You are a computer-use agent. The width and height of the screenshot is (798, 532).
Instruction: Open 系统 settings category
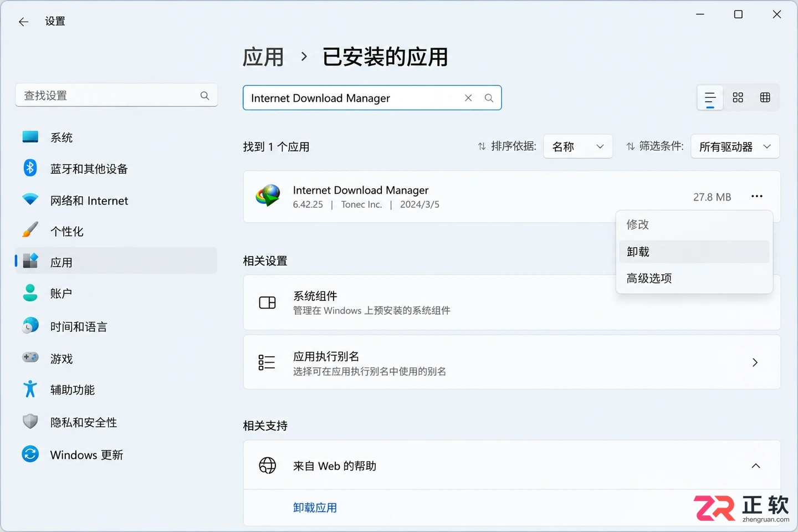pos(116,137)
